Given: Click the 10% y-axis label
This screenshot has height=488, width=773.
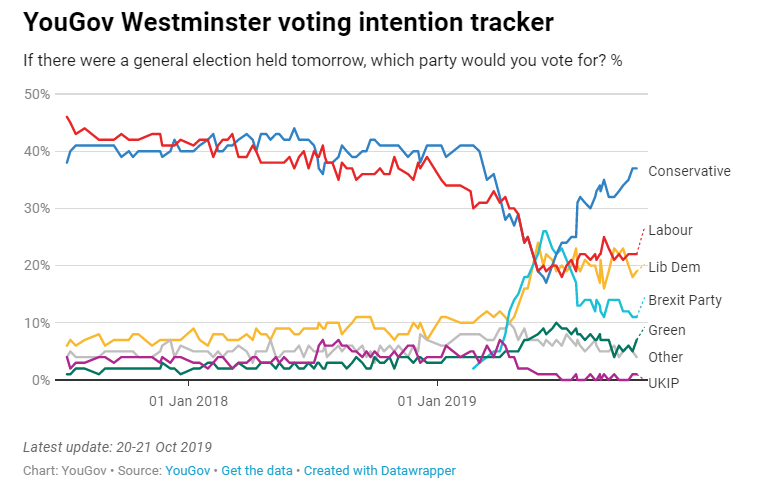Looking at the screenshot, I should [x=37, y=323].
